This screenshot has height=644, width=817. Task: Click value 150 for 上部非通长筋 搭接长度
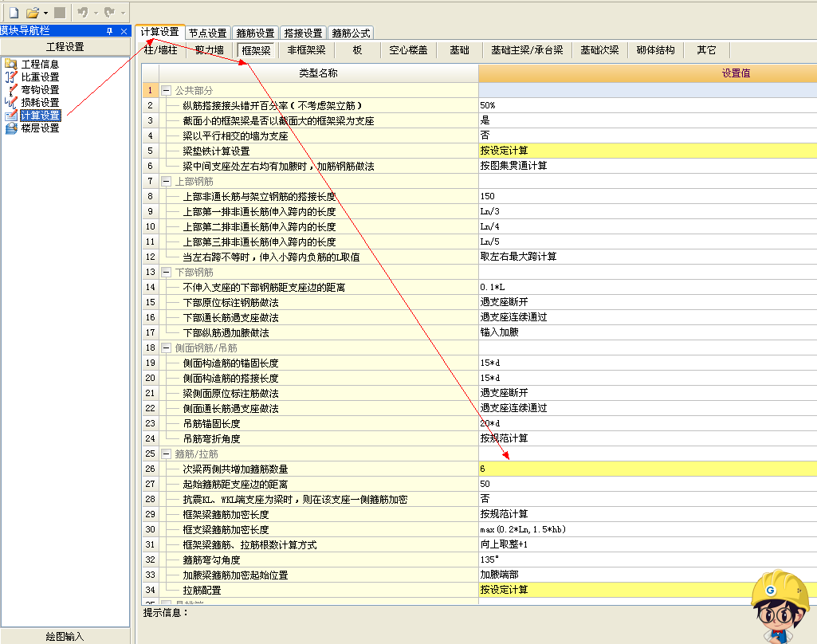click(648, 196)
